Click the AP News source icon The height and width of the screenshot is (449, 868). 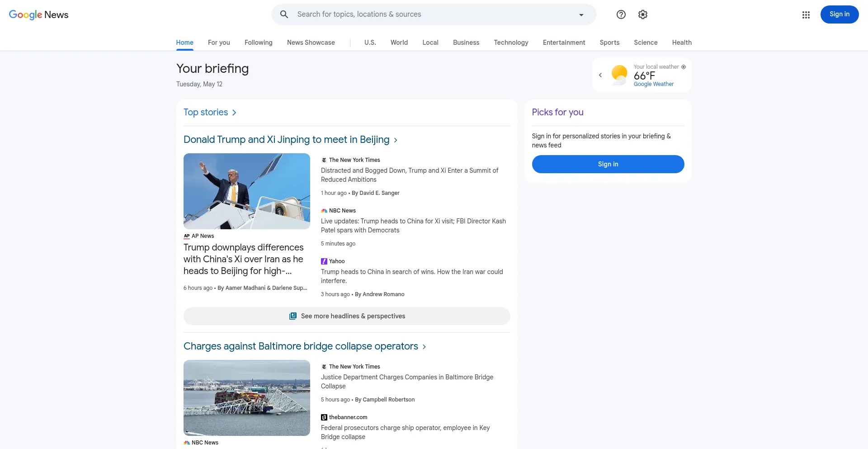pos(187,236)
